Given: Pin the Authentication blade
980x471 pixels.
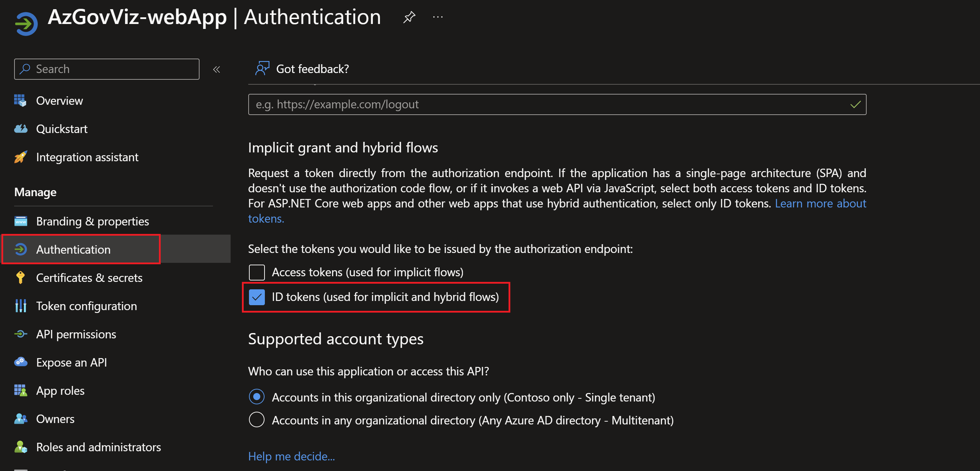Looking at the screenshot, I should pyautogui.click(x=409, y=17).
